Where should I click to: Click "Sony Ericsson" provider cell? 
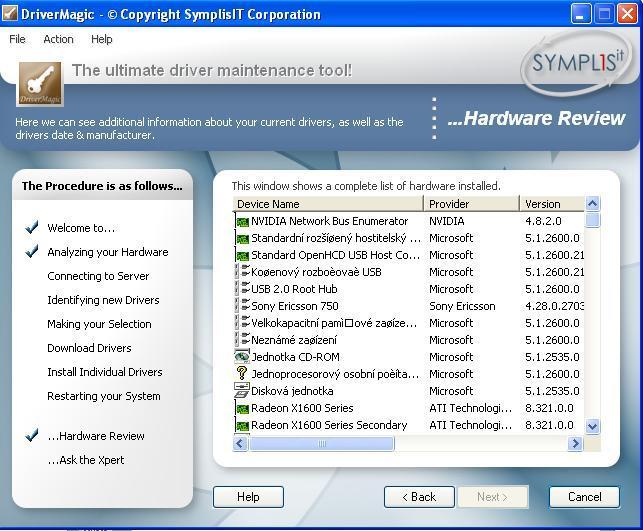click(x=462, y=306)
